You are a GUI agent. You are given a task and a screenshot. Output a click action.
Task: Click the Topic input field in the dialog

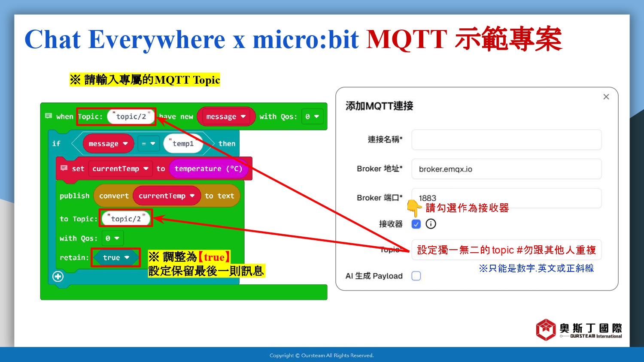pos(506,250)
